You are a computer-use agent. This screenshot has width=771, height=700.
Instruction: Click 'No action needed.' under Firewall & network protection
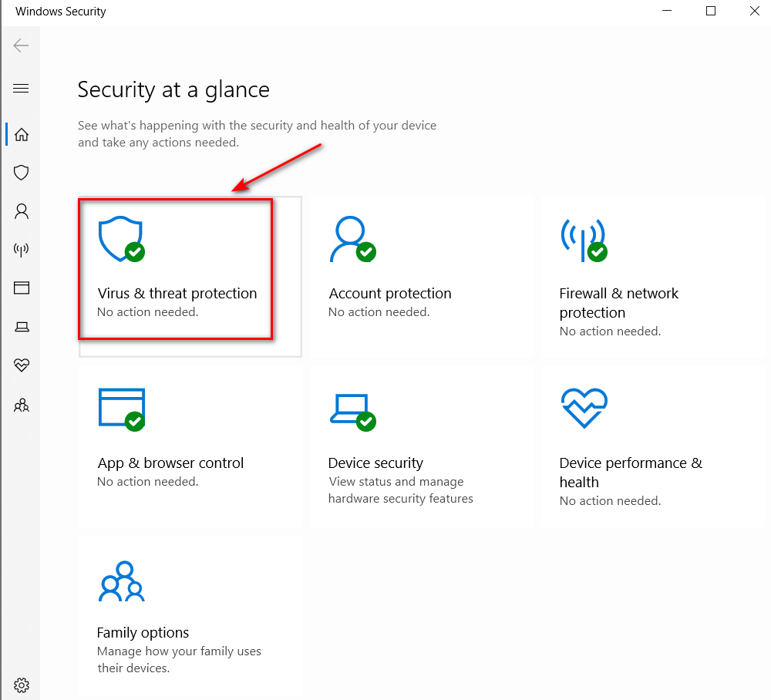(610, 331)
